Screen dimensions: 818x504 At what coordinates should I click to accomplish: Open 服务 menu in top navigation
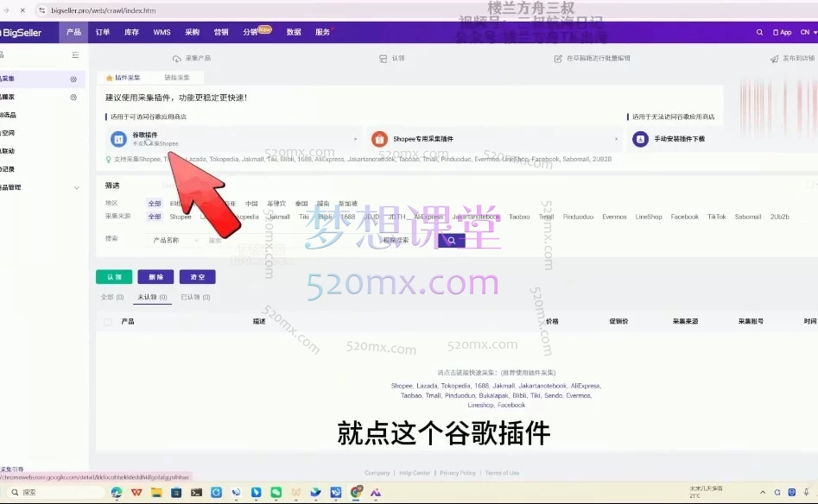click(x=323, y=32)
